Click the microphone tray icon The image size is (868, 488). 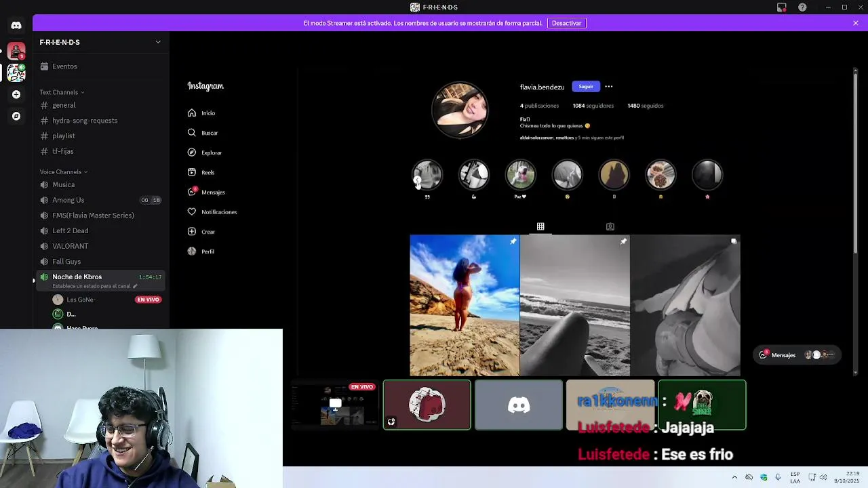(x=778, y=477)
